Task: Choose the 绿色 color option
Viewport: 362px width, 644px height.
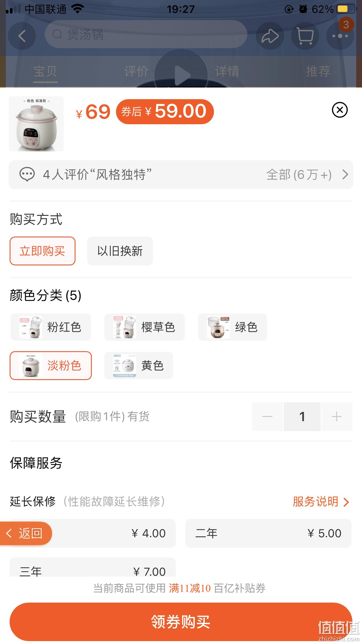Action: [233, 327]
